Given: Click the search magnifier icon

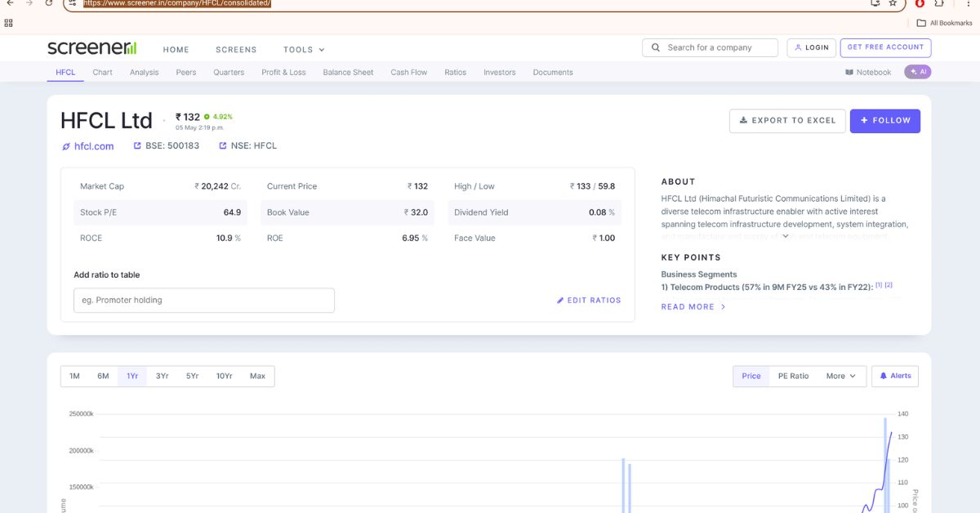Looking at the screenshot, I should 656,47.
